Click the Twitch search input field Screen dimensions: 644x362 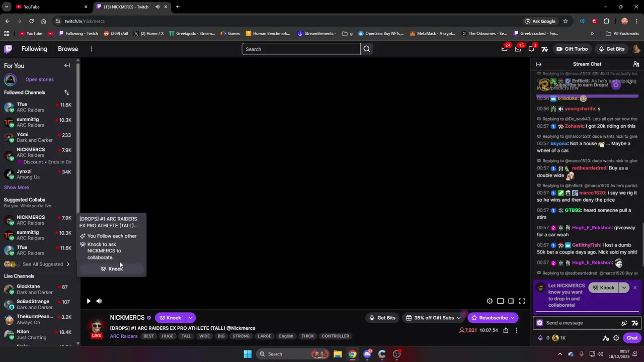click(301, 49)
